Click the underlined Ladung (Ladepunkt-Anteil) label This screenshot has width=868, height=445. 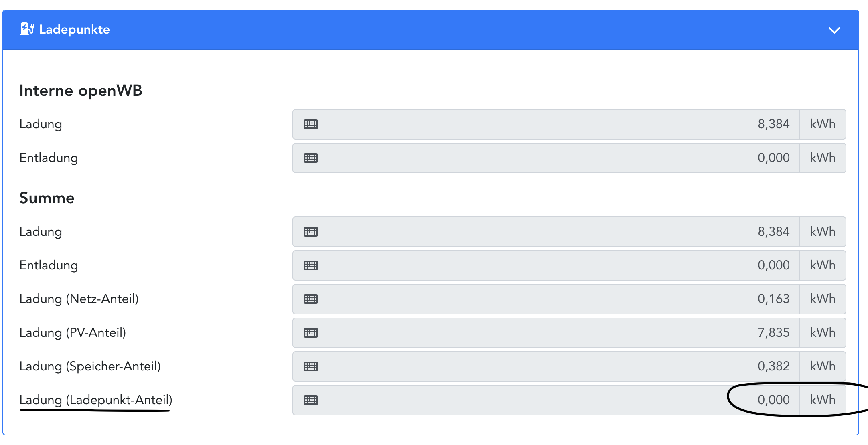(x=96, y=400)
